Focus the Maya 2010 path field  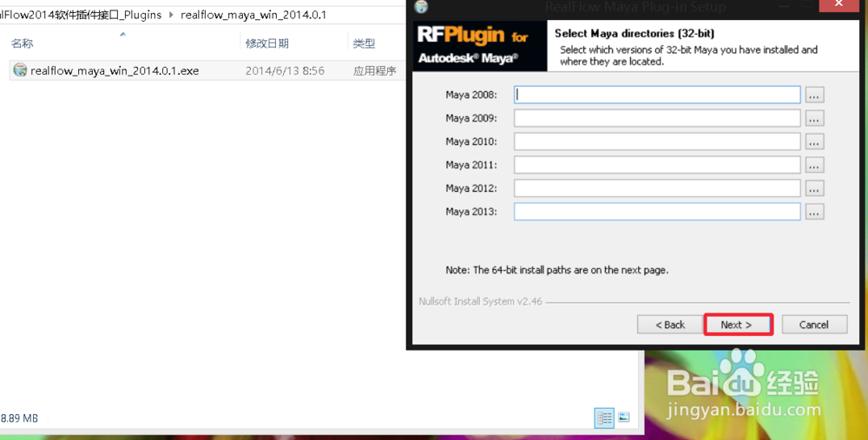(657, 141)
